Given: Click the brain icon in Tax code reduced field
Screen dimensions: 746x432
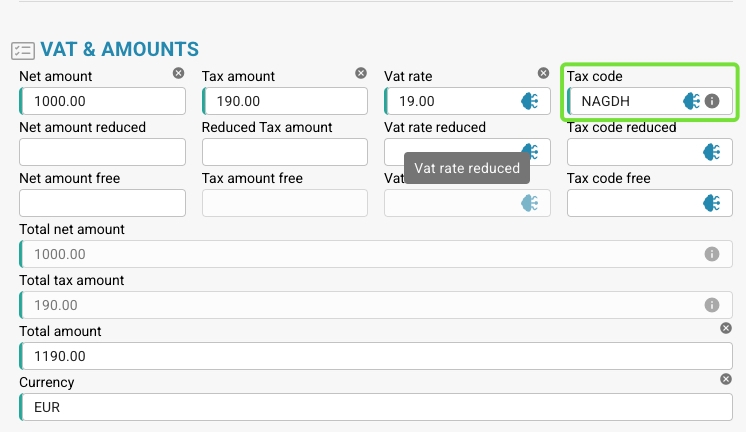Looking at the screenshot, I should pyautogui.click(x=711, y=152).
